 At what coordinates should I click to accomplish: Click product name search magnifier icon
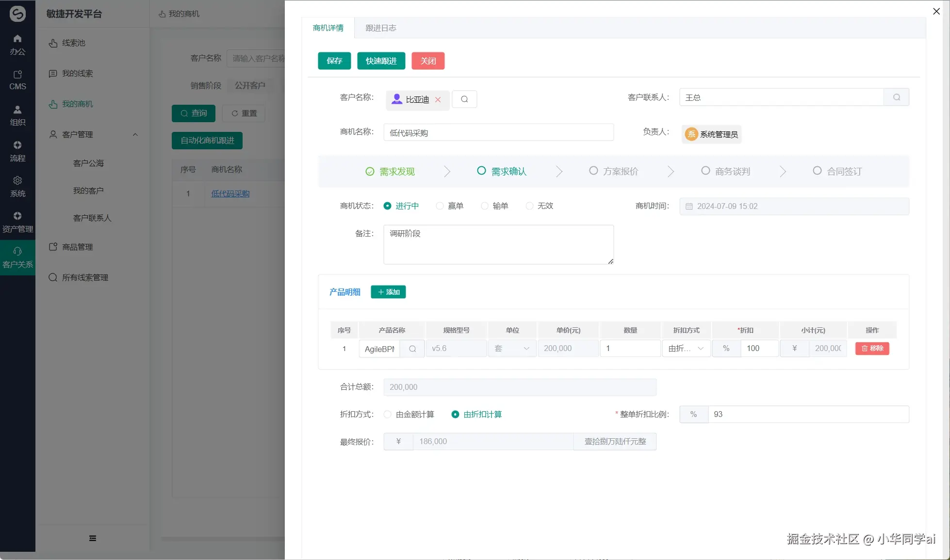click(x=412, y=349)
